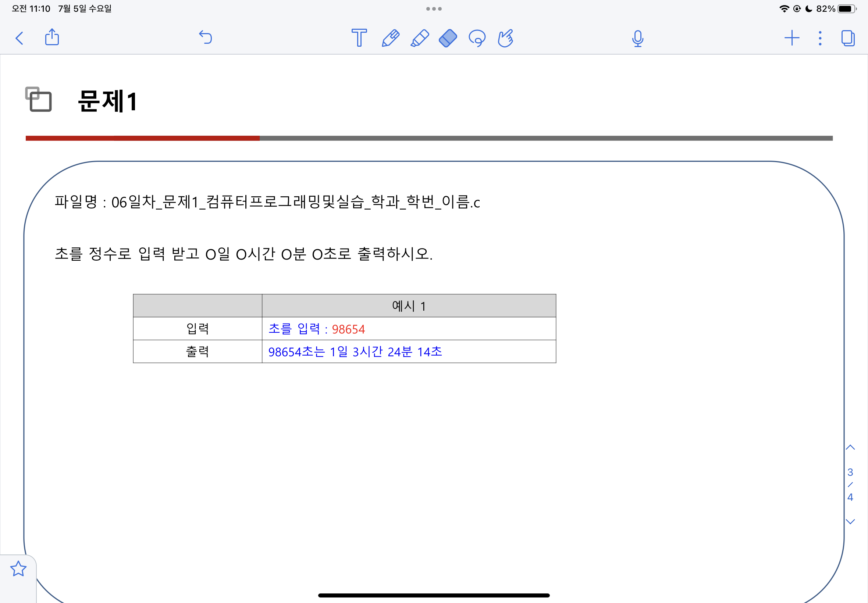Select the Text tool
Screen dimensions: 868x603
359,38
